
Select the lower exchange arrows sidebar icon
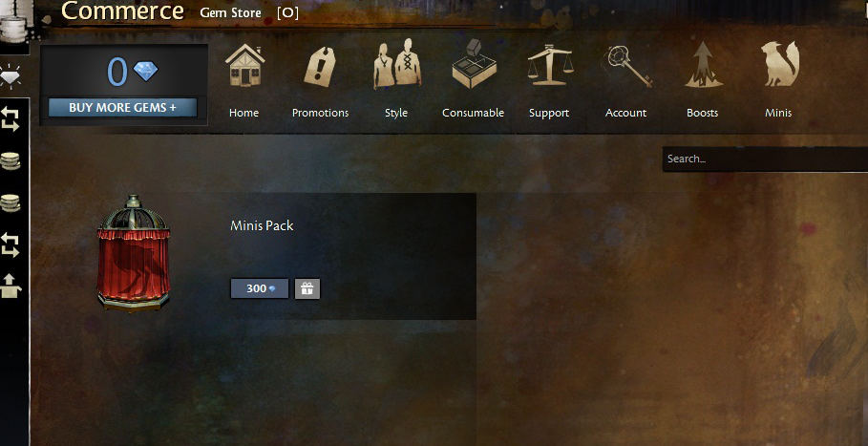[x=11, y=245]
